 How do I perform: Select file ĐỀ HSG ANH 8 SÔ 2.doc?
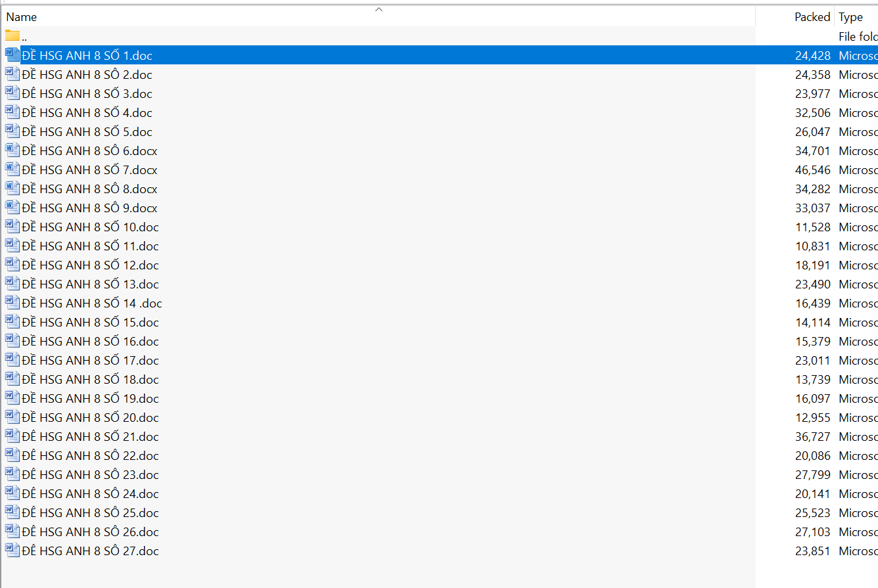coord(87,75)
